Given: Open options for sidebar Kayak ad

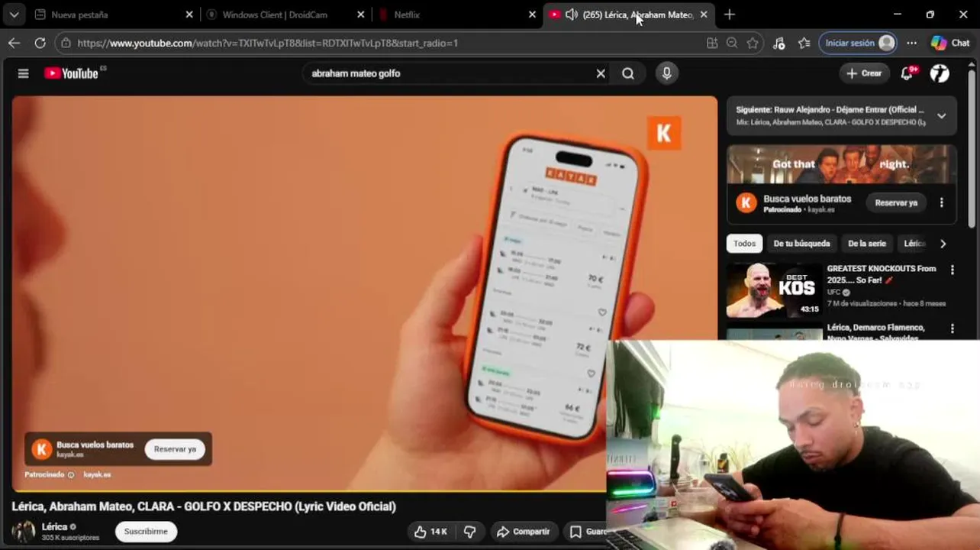Looking at the screenshot, I should pyautogui.click(x=941, y=203).
